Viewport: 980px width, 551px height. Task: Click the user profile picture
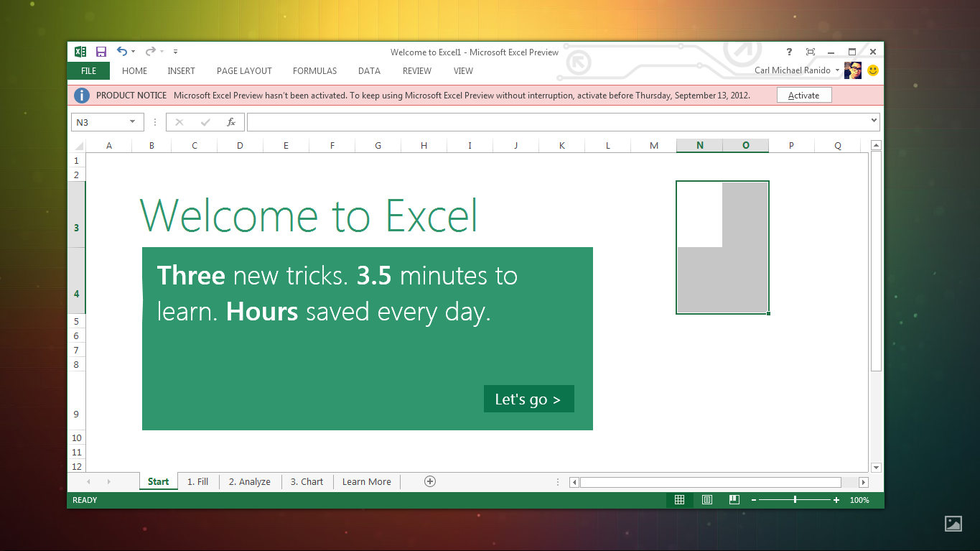pos(853,70)
